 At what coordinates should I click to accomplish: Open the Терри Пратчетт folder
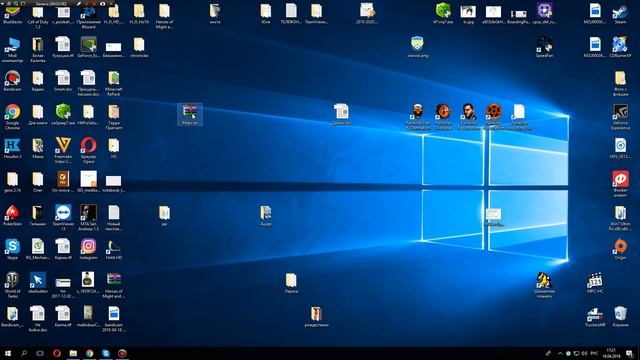(113, 117)
